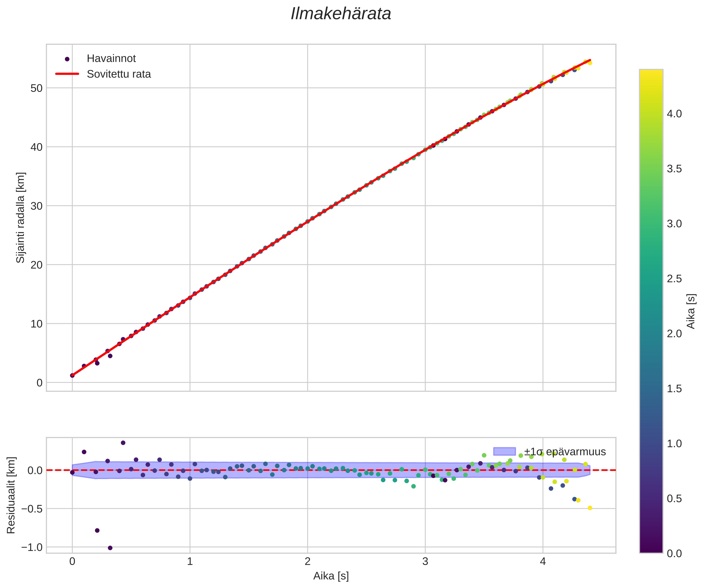Click the ±1σ epävarmuus legend patch
The height and width of the screenshot is (588, 703).
pos(504,451)
